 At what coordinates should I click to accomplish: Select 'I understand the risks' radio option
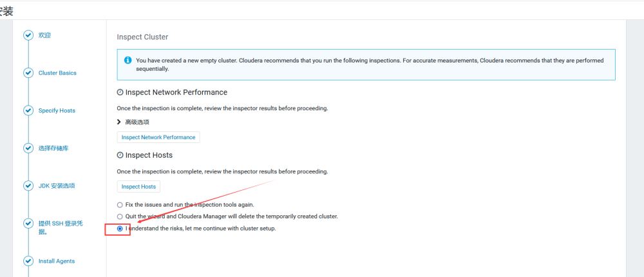pyautogui.click(x=120, y=229)
